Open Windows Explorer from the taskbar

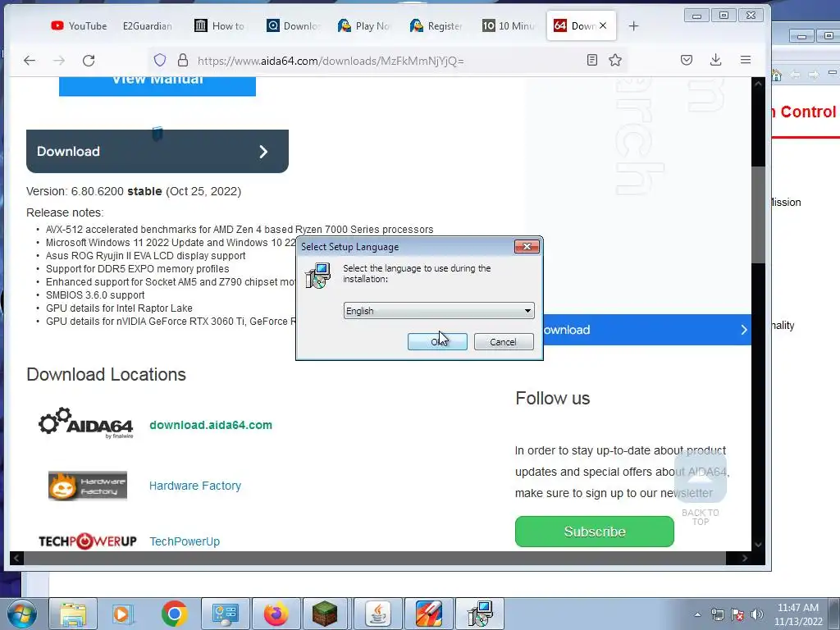point(73,614)
